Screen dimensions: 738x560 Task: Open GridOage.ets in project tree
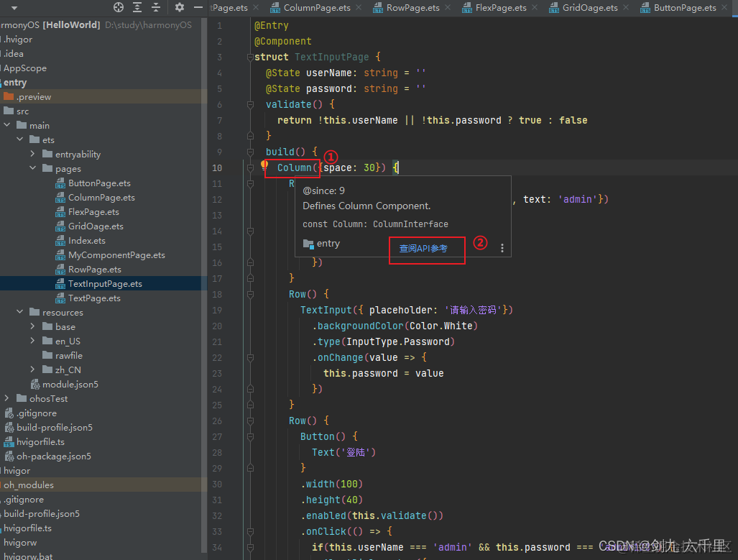point(96,226)
